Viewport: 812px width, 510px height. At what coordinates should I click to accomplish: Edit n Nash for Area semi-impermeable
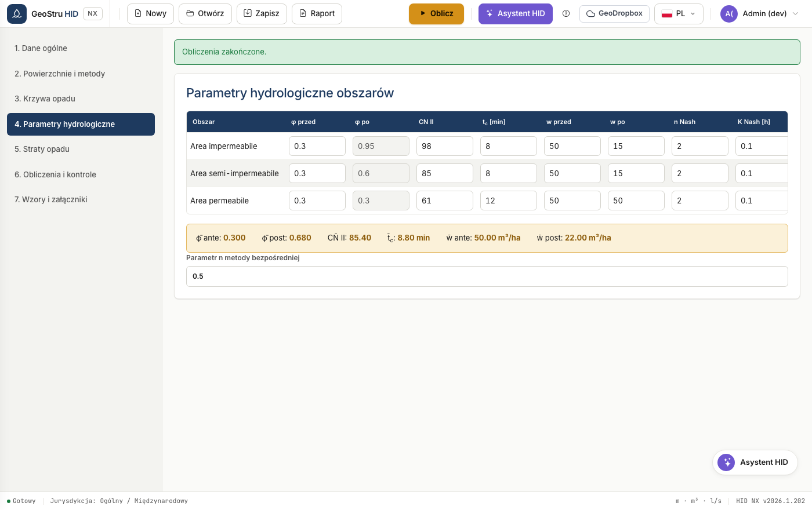pos(700,173)
